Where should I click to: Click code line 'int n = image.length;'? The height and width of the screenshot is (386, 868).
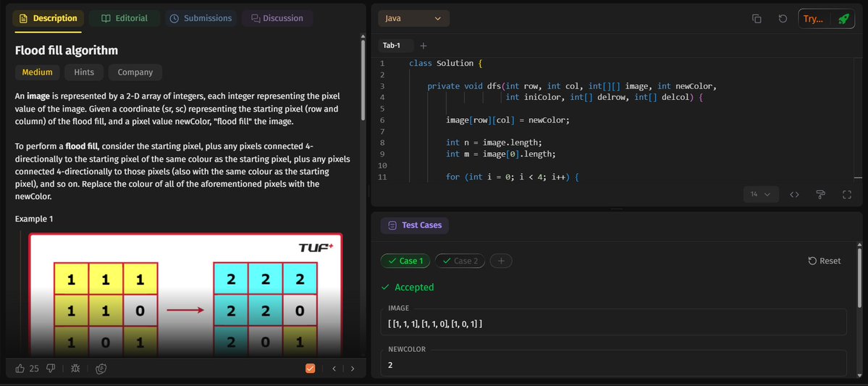492,143
